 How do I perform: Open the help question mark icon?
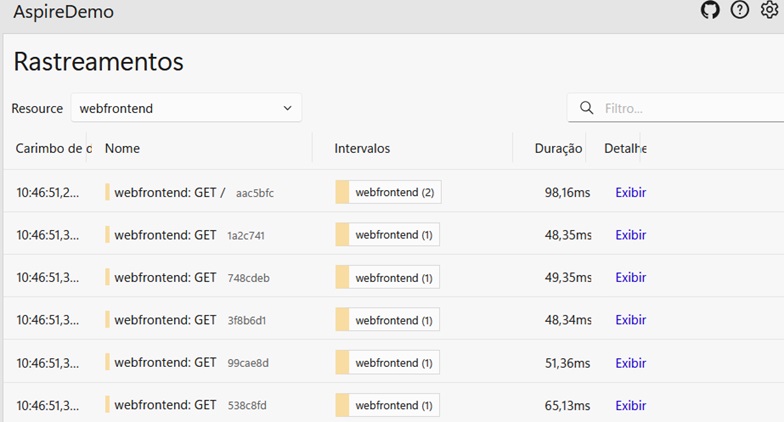pos(740,10)
